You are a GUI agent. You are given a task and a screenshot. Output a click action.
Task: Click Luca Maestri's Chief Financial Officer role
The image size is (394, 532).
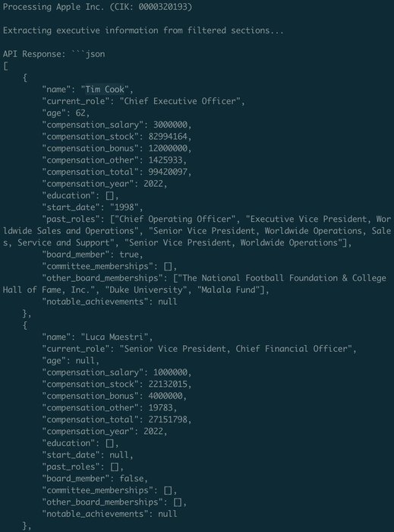click(x=292, y=349)
